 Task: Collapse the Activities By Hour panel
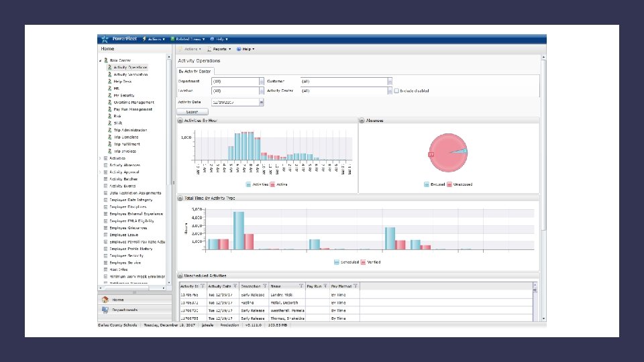pos(180,120)
